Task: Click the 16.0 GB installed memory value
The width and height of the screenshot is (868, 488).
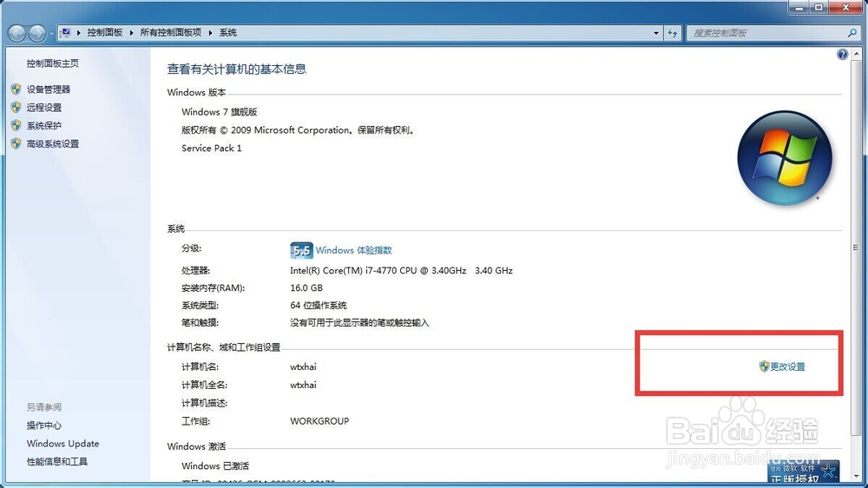Action: pos(306,288)
